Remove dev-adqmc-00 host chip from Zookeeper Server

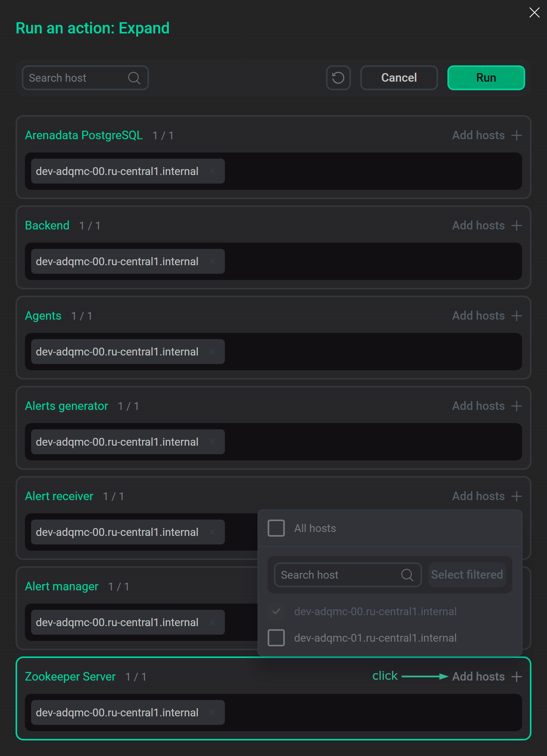213,712
